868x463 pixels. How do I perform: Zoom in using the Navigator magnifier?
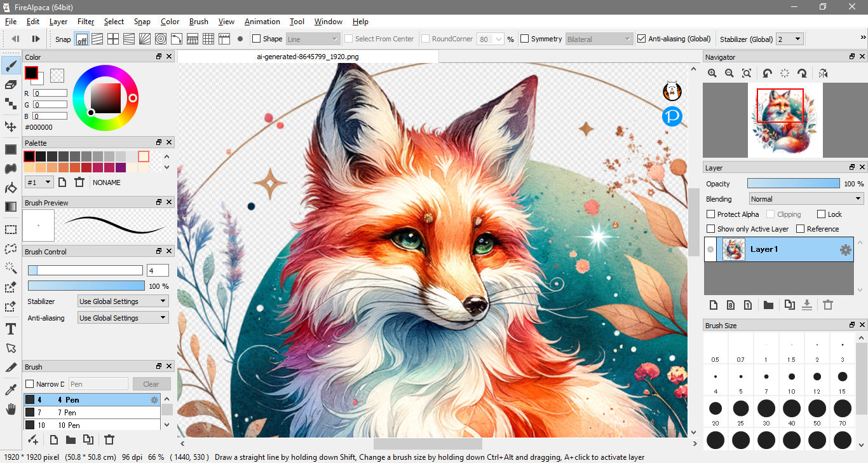pyautogui.click(x=712, y=74)
